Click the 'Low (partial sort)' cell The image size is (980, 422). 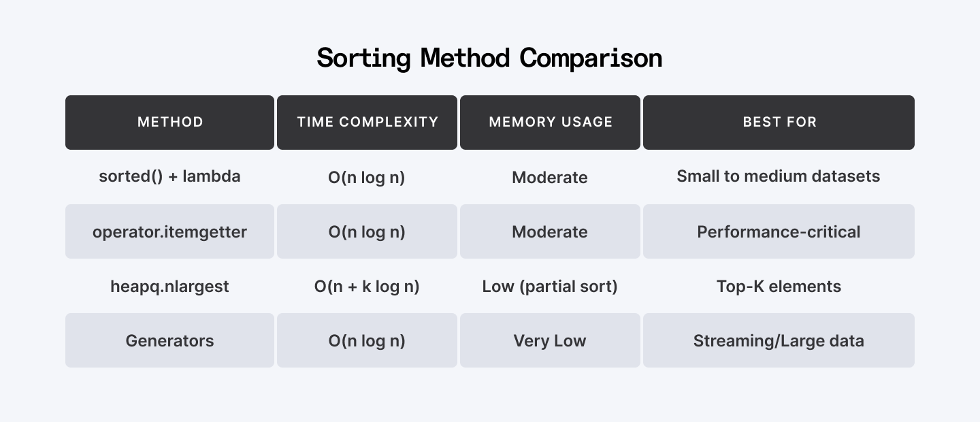click(x=550, y=286)
